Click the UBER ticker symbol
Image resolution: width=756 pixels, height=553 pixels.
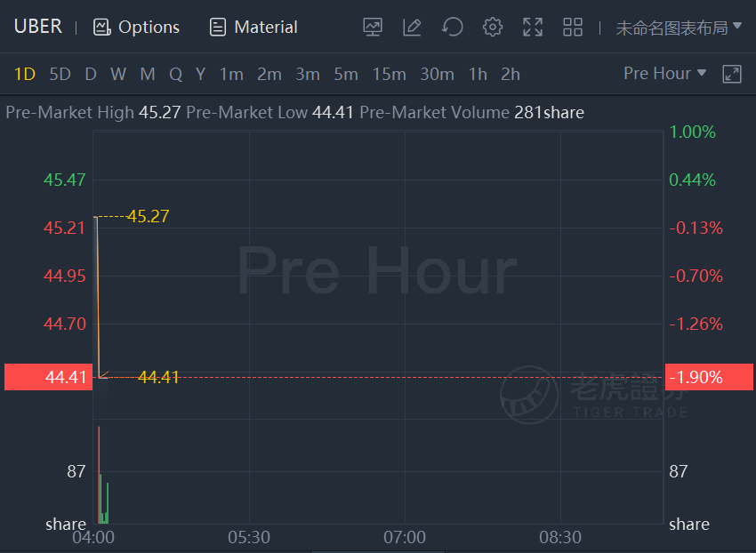coord(38,27)
